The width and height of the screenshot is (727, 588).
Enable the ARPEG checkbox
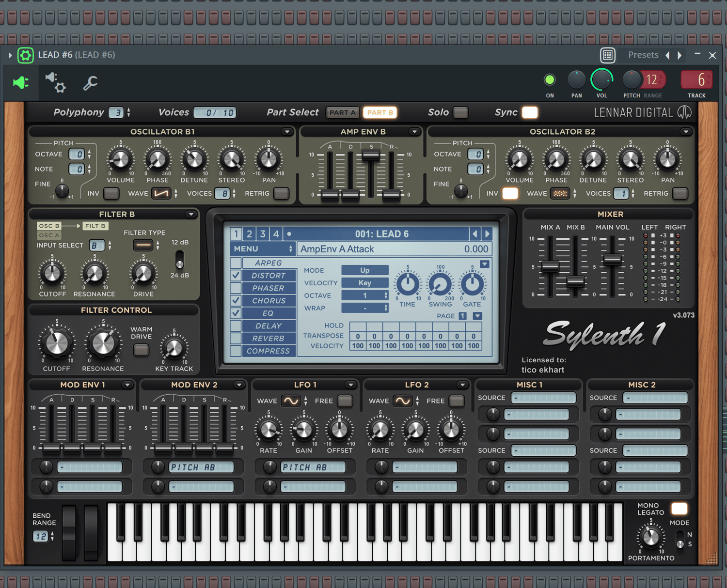(236, 263)
